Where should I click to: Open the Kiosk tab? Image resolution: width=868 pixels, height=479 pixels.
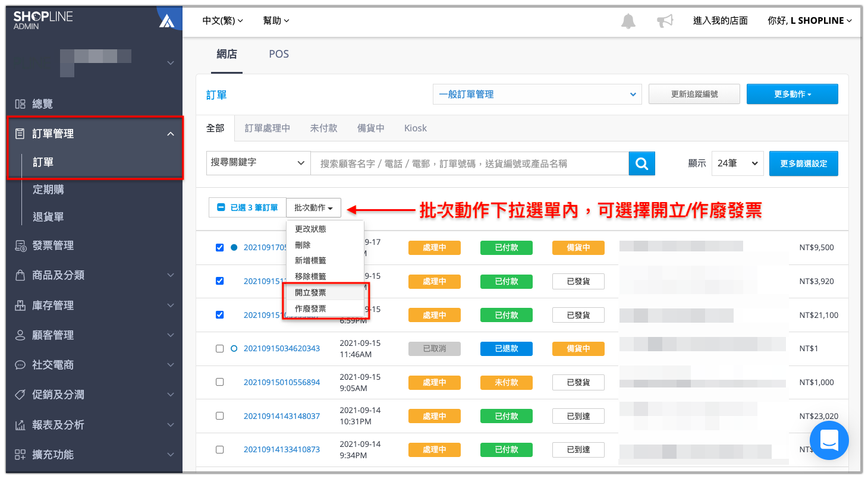[416, 128]
